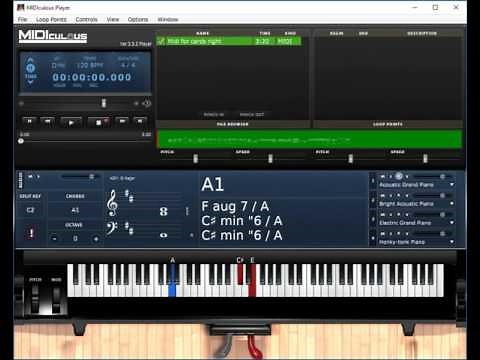
Task: Click the loop points Pitch slider handle
Action: [350, 158]
